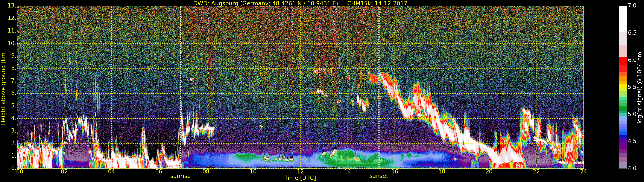Click the colorbar tick label '4.0'
644x182 pixels.
pyautogui.click(x=632, y=168)
